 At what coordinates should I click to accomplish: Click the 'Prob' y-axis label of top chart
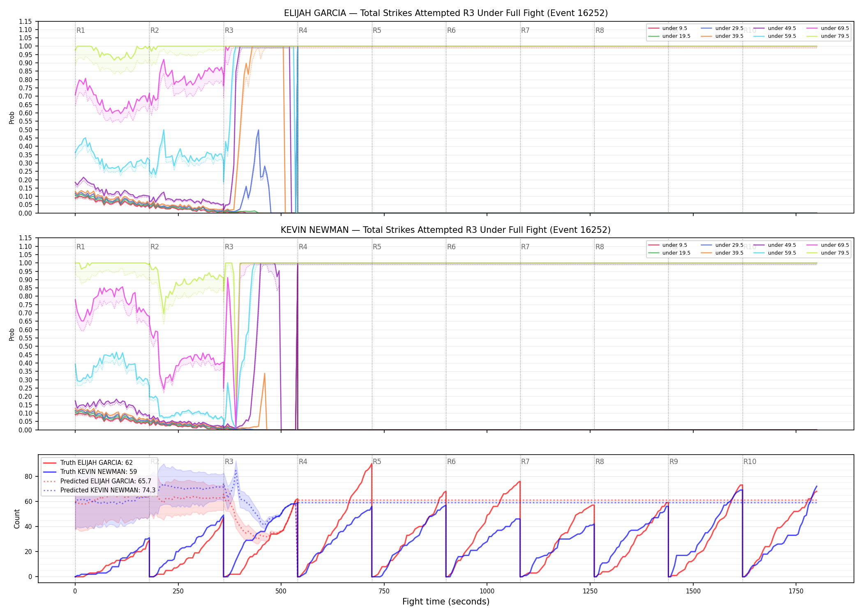(x=12, y=117)
